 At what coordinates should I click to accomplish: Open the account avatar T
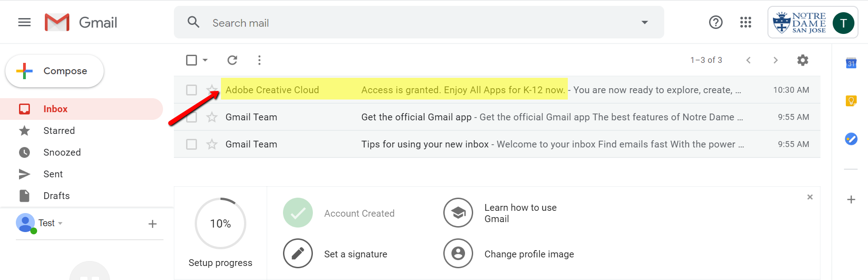pos(844,23)
